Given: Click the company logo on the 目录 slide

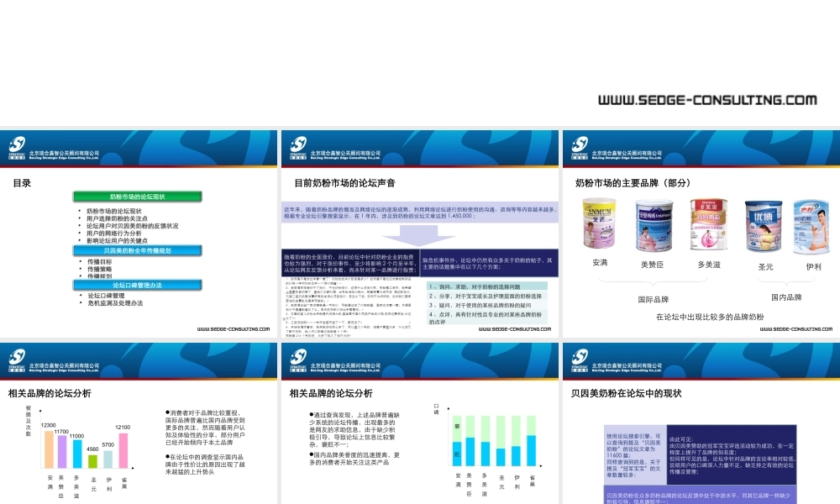Looking at the screenshot, I should coord(17,147).
